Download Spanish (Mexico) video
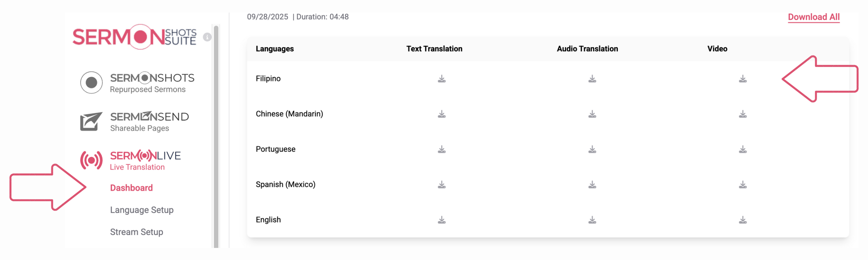 click(x=743, y=185)
